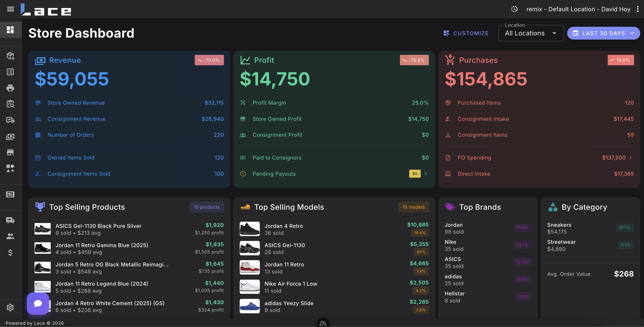Image resolution: width=644 pixels, height=327 pixels.
Task: Click the -70.9% Revenue trend badge
Action: pyautogui.click(x=209, y=60)
